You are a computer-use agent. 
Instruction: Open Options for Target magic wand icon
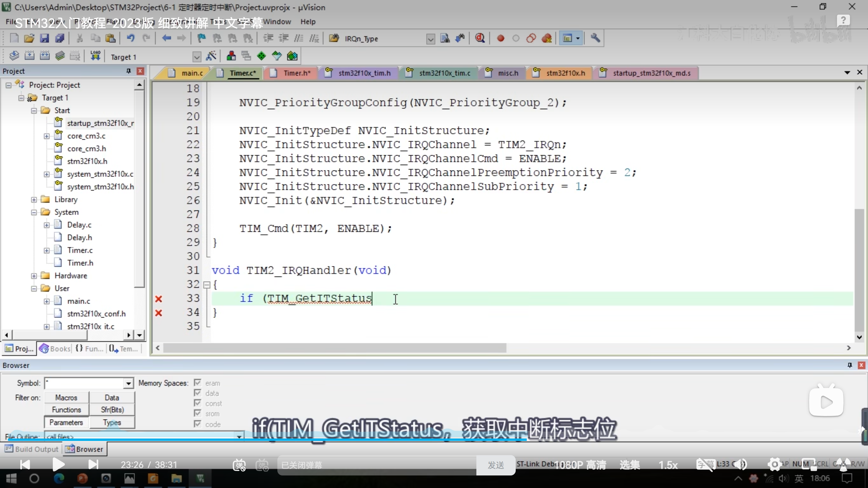(211, 56)
